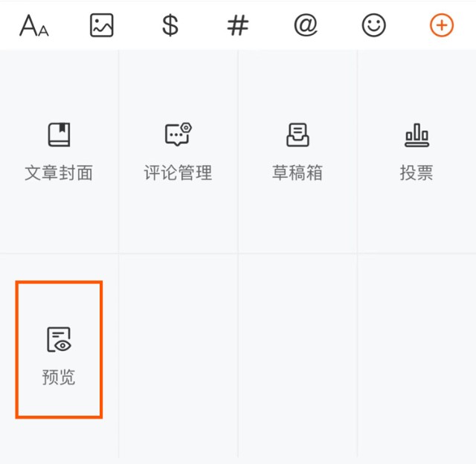Tap the draft box tray icon
Image resolution: width=476 pixels, height=464 pixels.
[x=297, y=135]
